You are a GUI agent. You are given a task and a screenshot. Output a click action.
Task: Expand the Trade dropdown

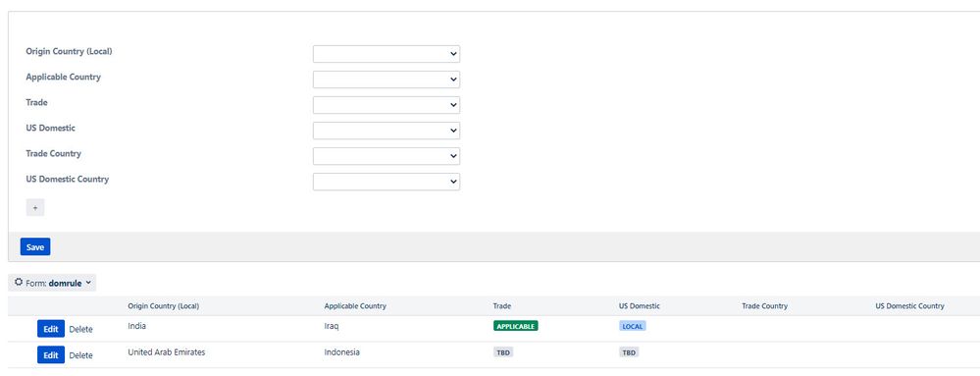click(x=387, y=105)
